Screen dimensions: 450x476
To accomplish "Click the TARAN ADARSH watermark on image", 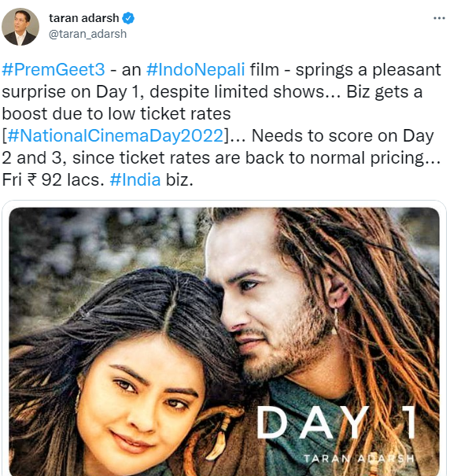I will coord(359,459).
